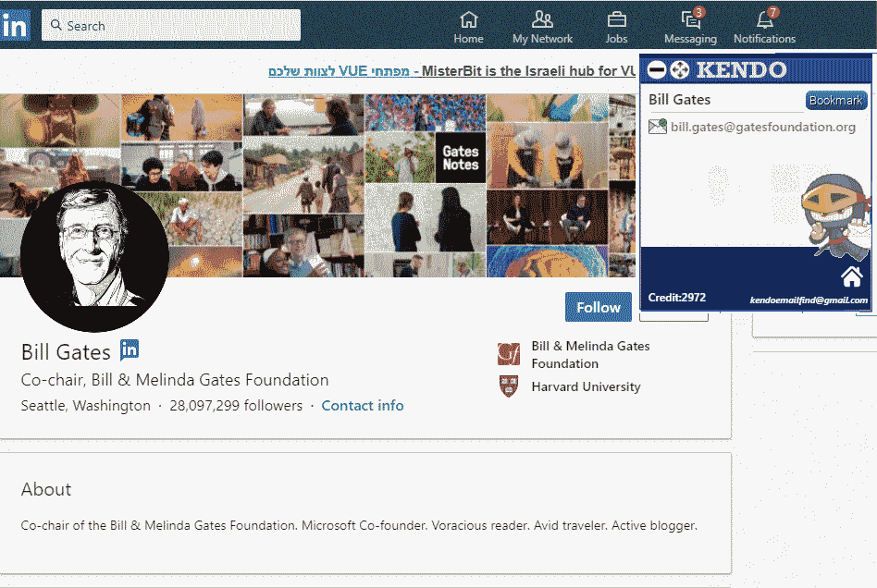This screenshot has width=877, height=588.
Task: View Notifications bell icon
Action: click(764, 20)
